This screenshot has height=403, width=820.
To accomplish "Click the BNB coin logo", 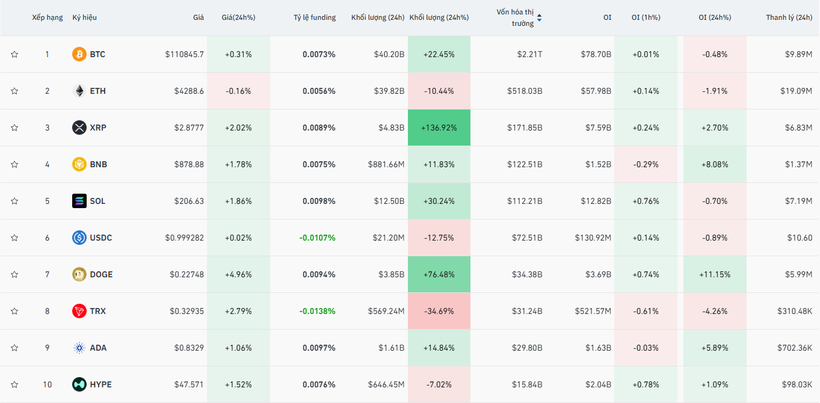I will [x=79, y=164].
